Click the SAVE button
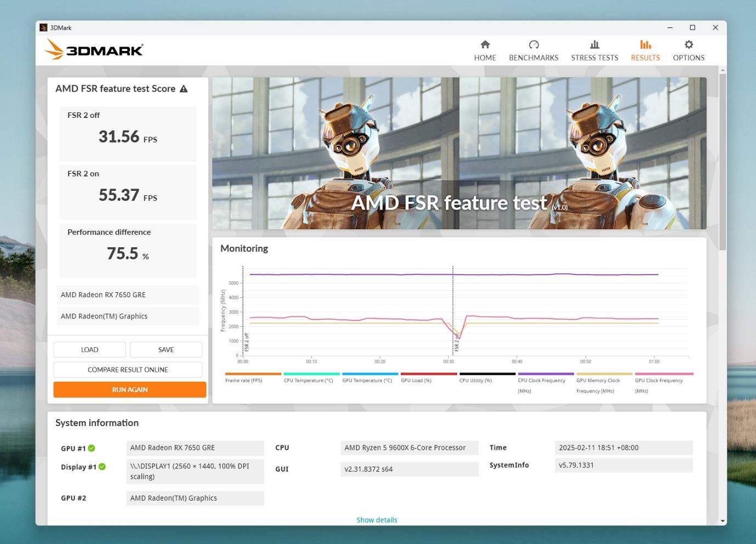756x544 pixels. pos(166,349)
